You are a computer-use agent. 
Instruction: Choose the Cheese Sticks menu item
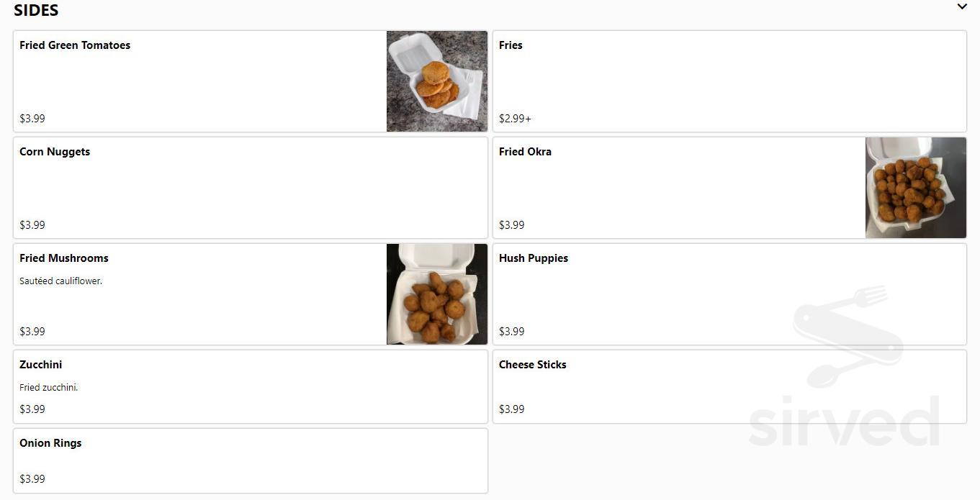click(729, 386)
